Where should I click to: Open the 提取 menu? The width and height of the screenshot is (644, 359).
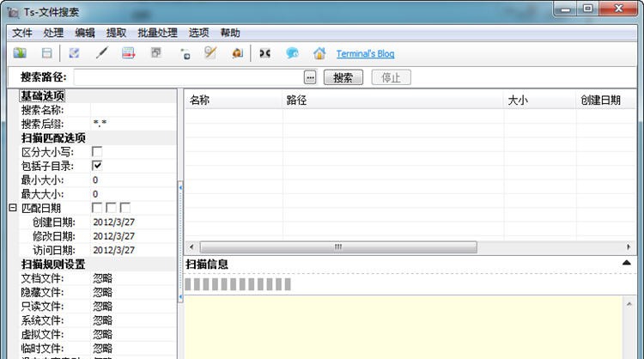pos(116,33)
